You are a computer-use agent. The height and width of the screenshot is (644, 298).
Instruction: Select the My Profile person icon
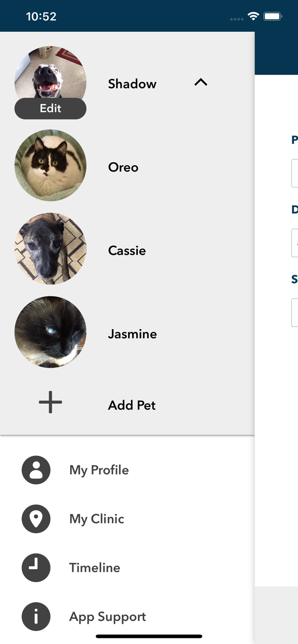[36, 470]
